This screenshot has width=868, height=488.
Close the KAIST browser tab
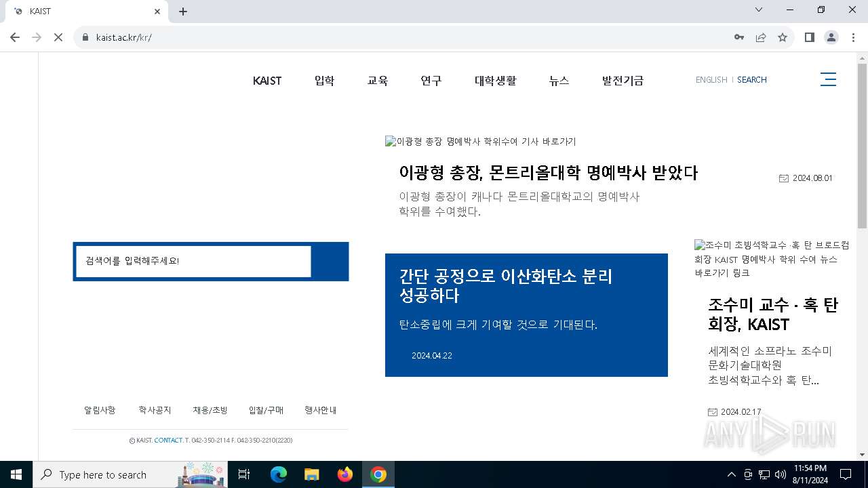click(157, 12)
